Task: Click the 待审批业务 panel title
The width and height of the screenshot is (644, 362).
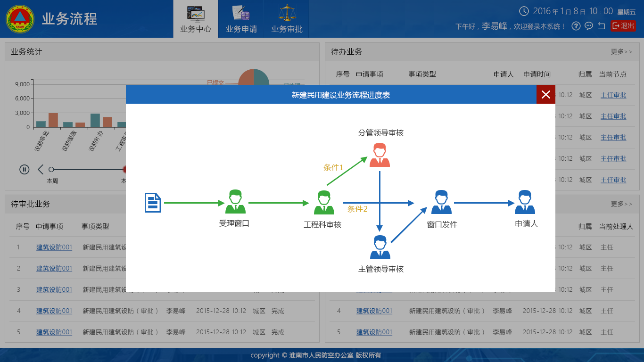Action: coord(30,204)
